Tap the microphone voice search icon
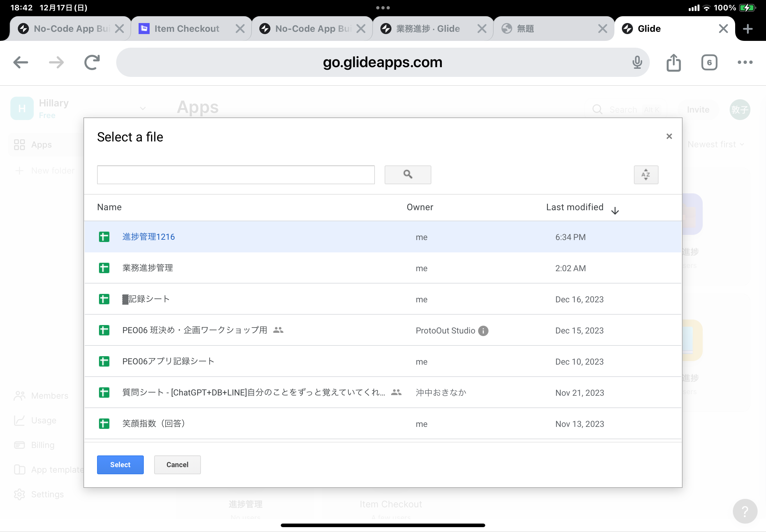The image size is (766, 532). tap(637, 63)
